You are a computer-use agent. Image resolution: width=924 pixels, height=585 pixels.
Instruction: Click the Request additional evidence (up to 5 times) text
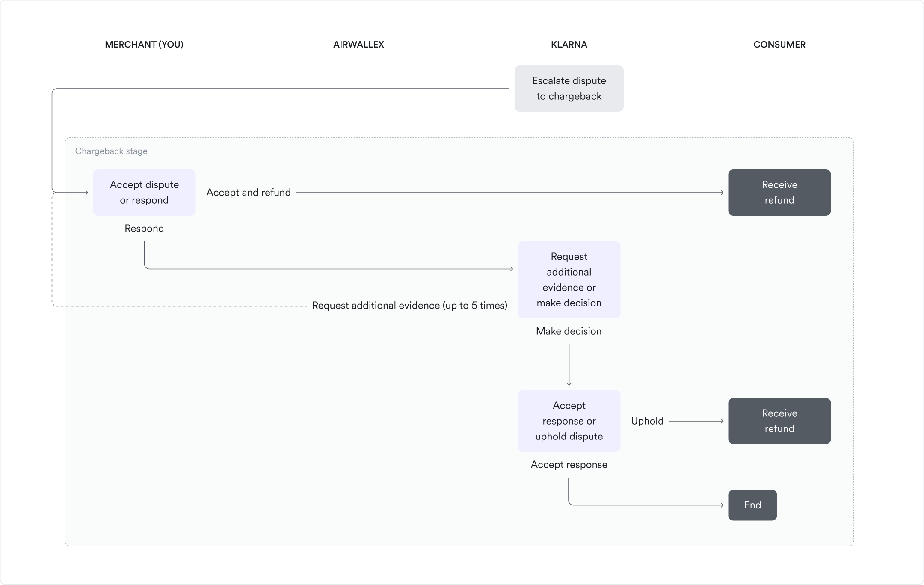(x=410, y=306)
